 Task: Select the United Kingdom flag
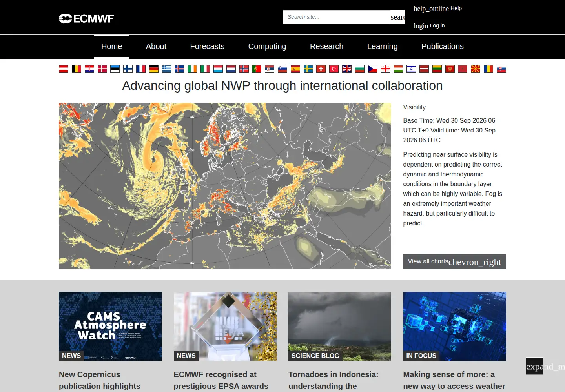[x=347, y=69]
